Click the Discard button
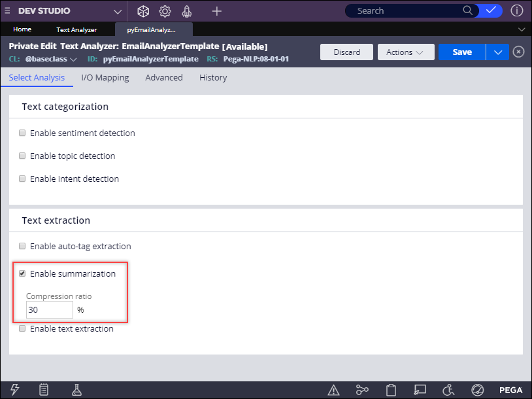532x399 pixels. (x=346, y=52)
